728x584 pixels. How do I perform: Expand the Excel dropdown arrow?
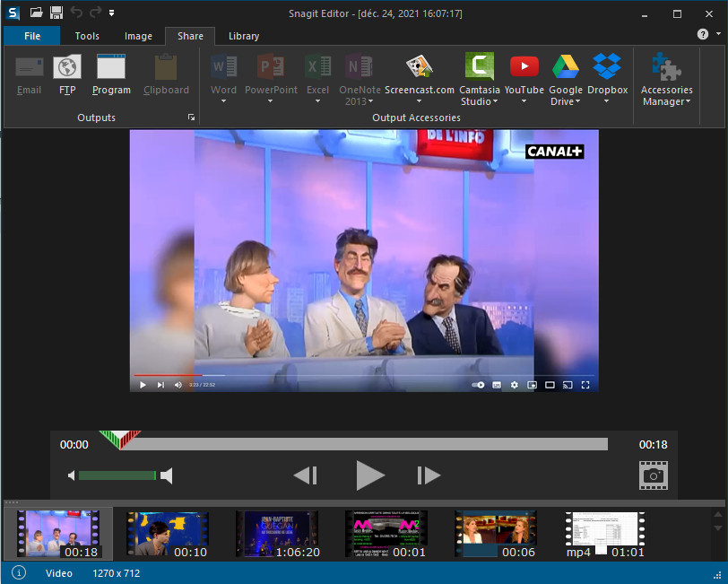coord(317,101)
